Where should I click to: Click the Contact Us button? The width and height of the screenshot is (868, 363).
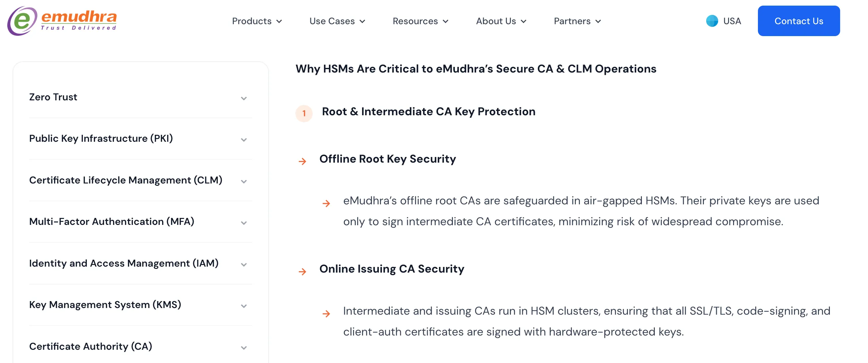(799, 21)
